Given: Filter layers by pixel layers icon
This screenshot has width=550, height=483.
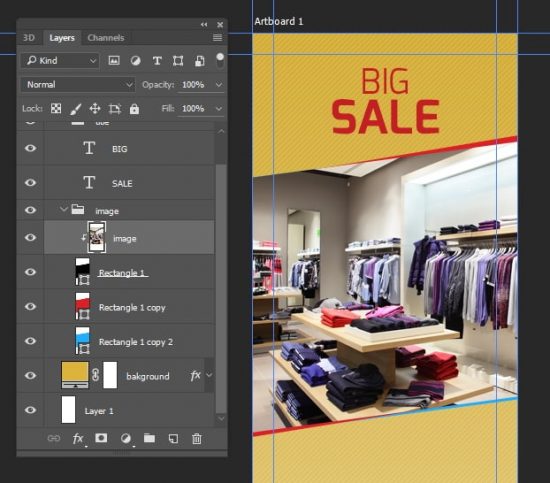Looking at the screenshot, I should point(114,61).
